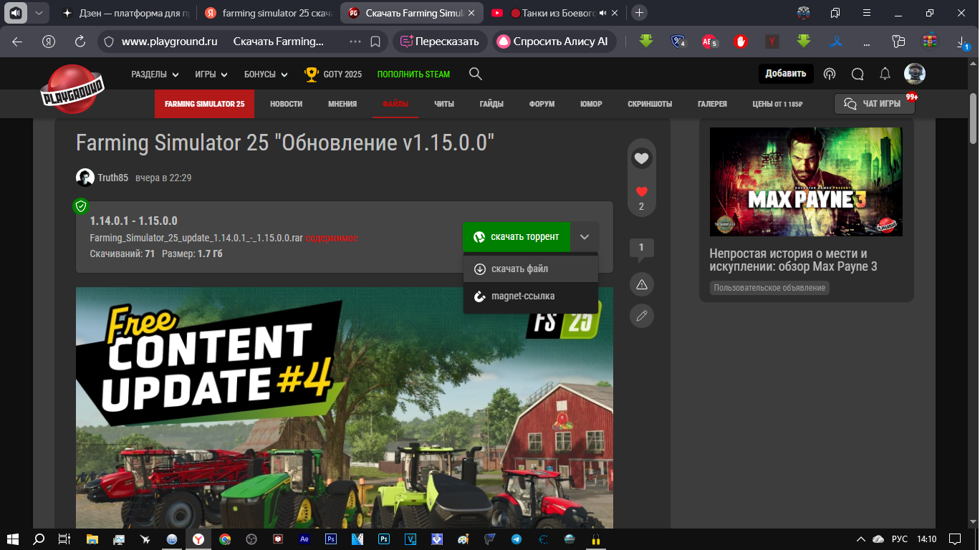Open Truth85 author profile link
The image size is (980, 550).
pos(113,178)
